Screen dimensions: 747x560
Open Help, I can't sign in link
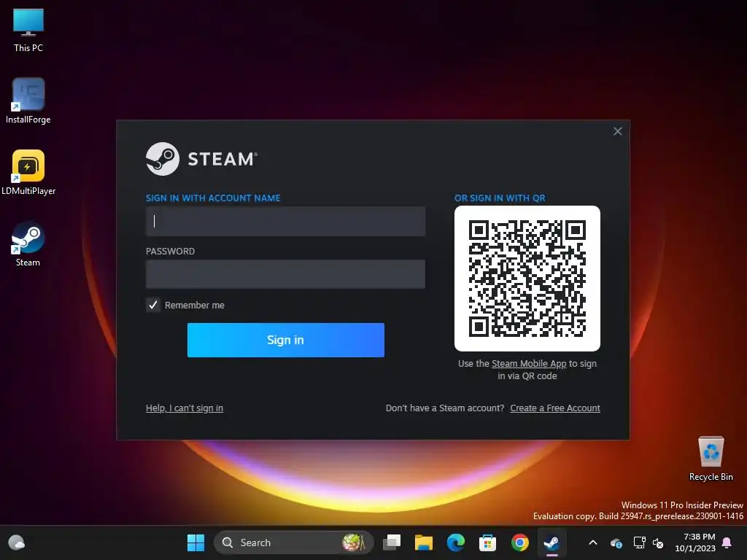tap(185, 408)
